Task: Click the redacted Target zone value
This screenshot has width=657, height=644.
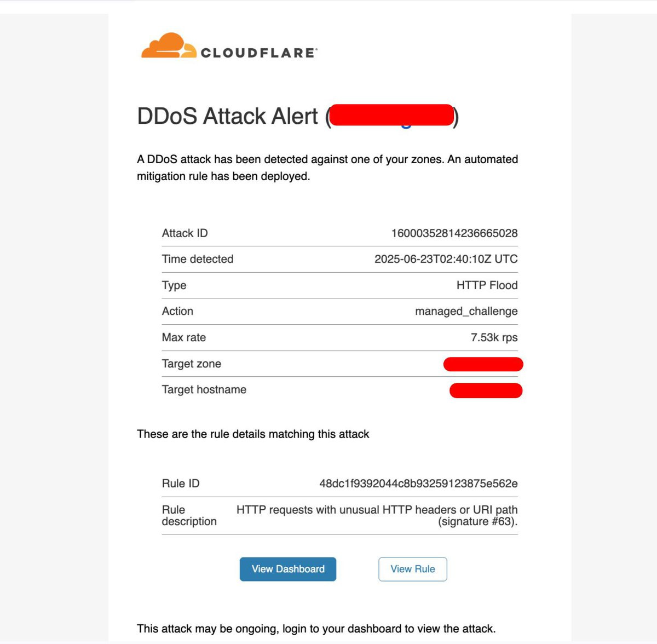Action: tap(483, 364)
